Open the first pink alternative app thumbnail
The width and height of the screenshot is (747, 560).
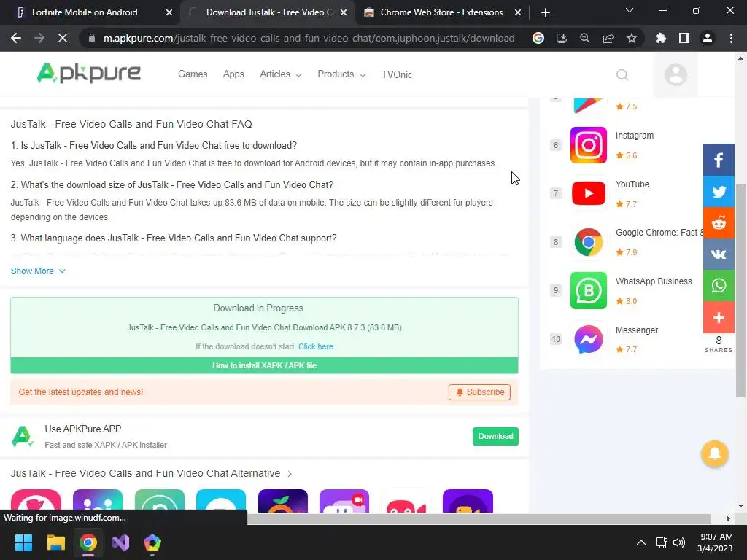(36, 501)
